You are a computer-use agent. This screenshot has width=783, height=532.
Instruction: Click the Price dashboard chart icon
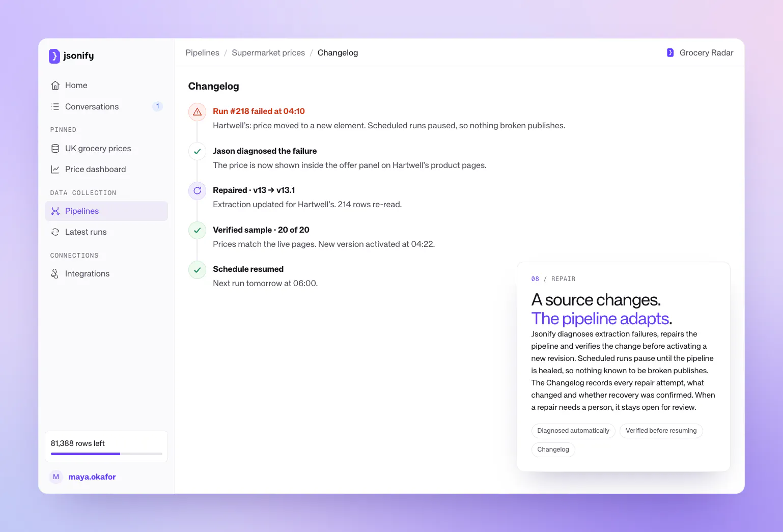coord(55,170)
